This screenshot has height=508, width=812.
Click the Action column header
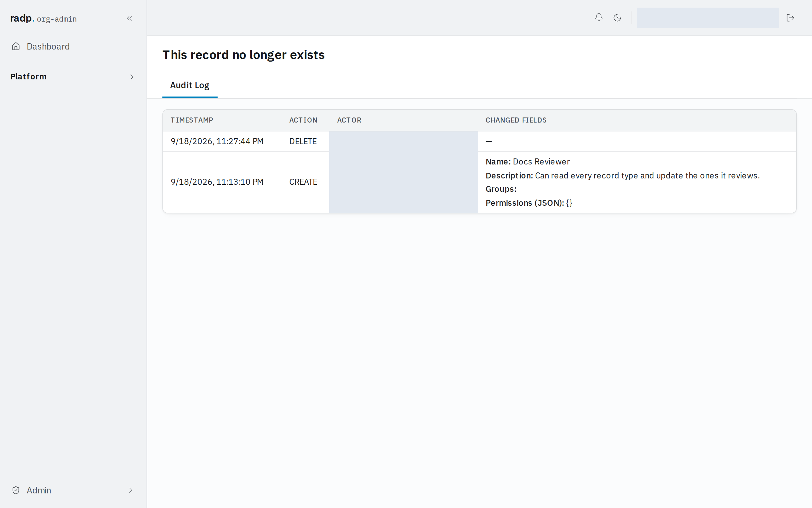(303, 120)
